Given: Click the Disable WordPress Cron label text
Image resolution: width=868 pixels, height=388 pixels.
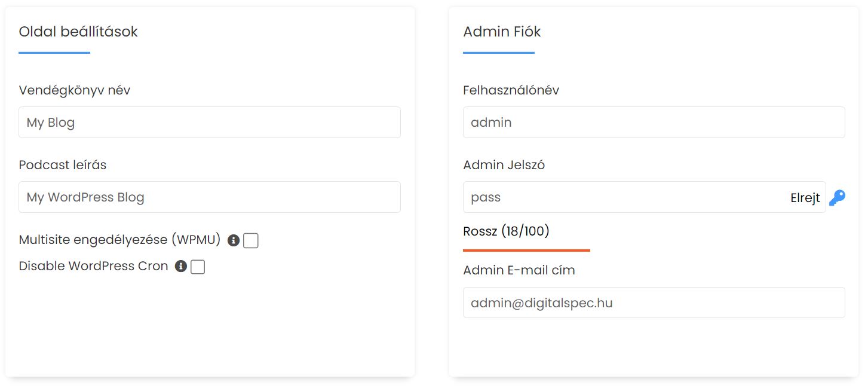Looking at the screenshot, I should [x=93, y=266].
